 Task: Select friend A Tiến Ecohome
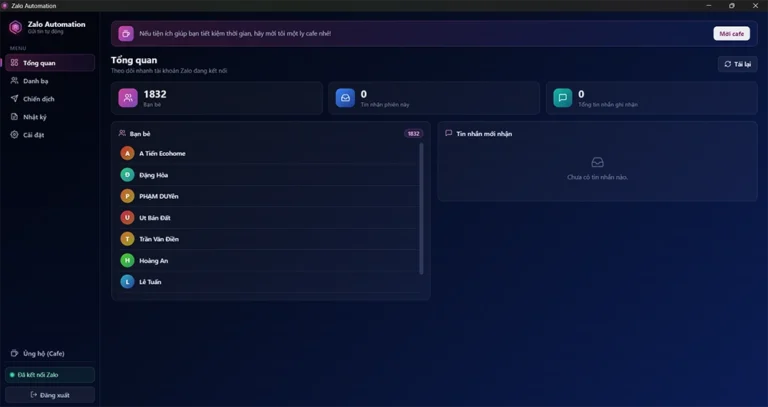pos(269,153)
